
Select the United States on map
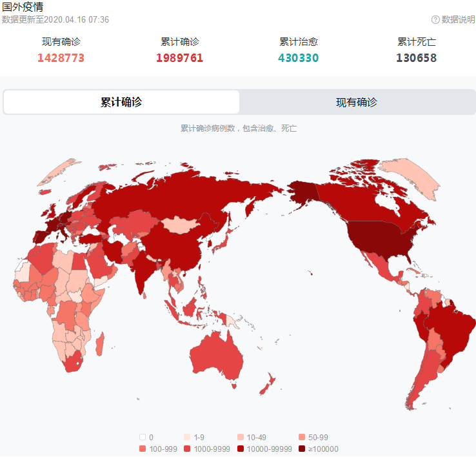(x=379, y=239)
